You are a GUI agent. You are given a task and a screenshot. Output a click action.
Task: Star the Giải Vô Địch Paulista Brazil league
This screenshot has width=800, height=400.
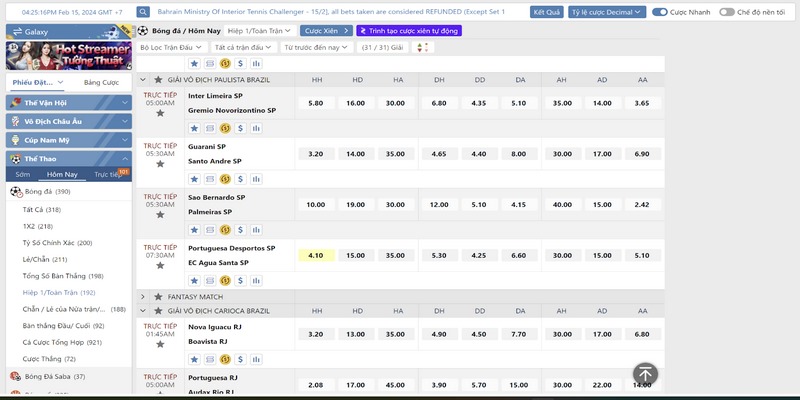(x=158, y=80)
